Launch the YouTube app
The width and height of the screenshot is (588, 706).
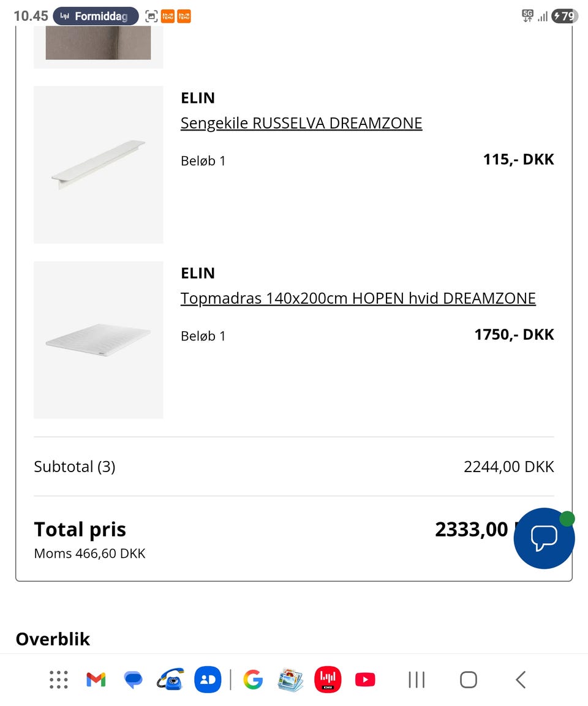pyautogui.click(x=365, y=680)
